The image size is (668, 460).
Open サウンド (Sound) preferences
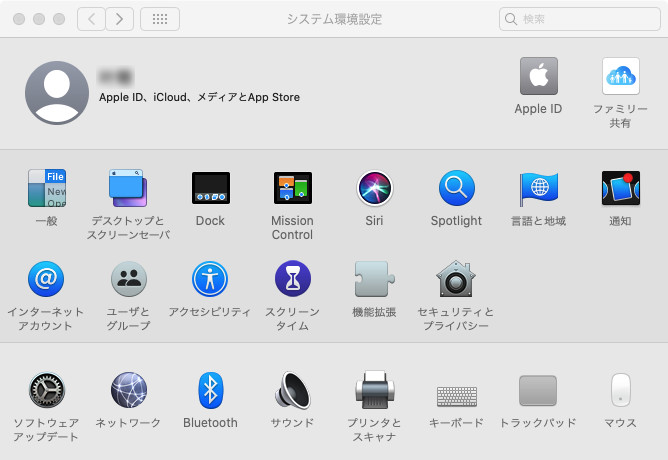pos(293,390)
